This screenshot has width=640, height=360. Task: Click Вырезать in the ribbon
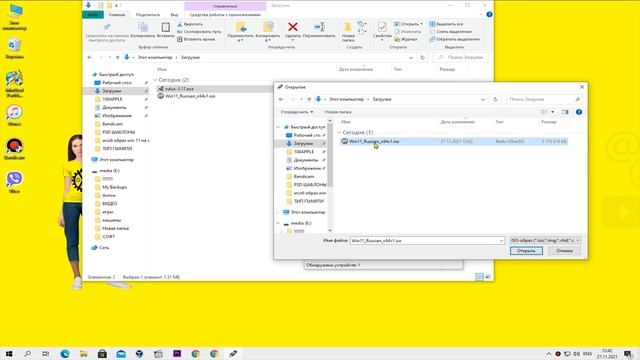[190, 24]
